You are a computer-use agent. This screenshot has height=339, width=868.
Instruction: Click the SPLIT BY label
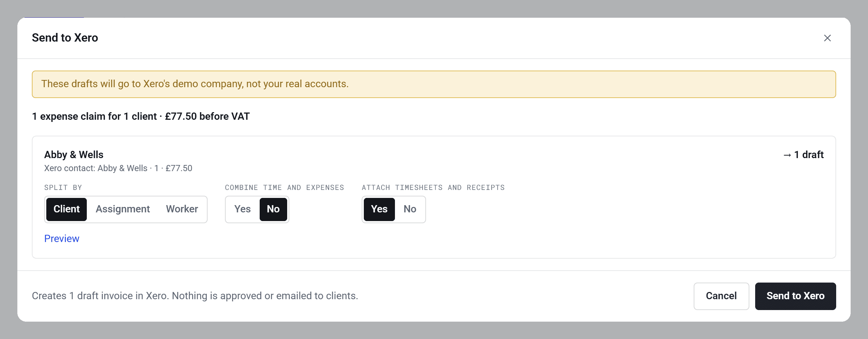point(63,187)
